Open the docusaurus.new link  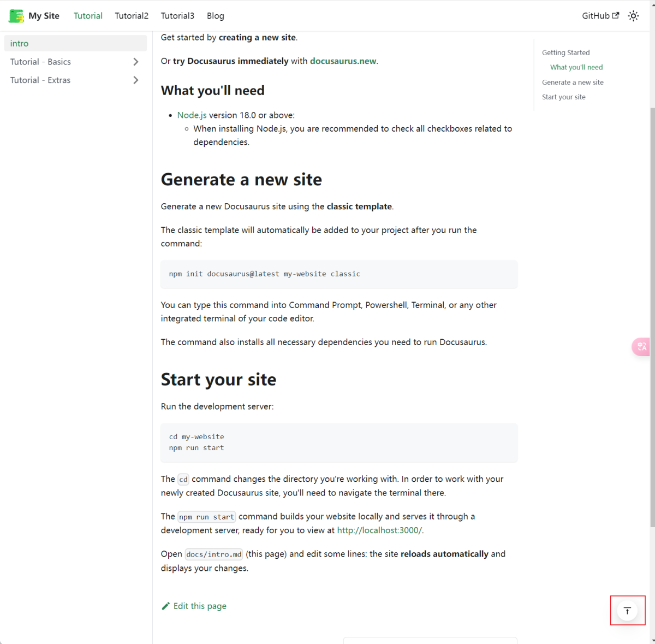pyautogui.click(x=343, y=61)
